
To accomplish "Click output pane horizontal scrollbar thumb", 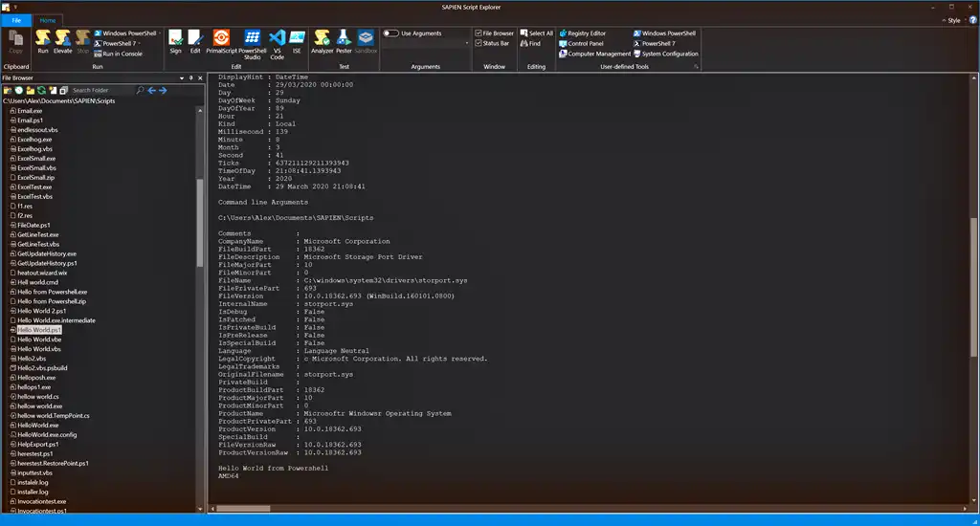I will click(x=243, y=509).
